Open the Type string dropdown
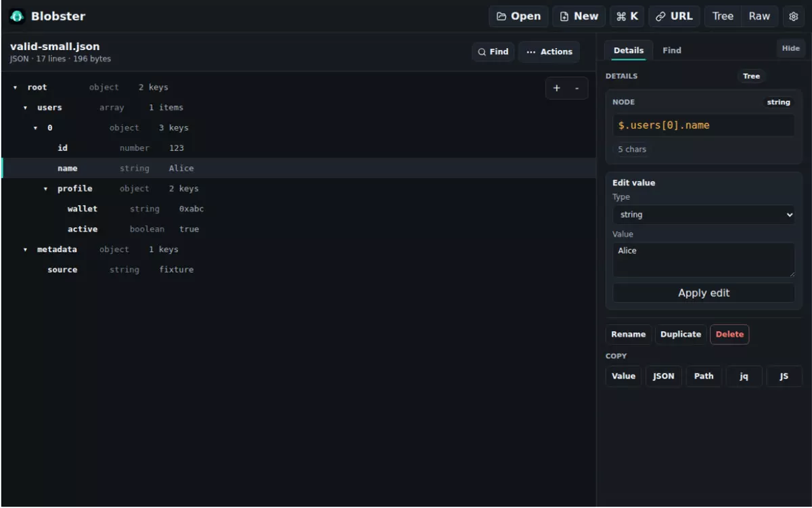The image size is (812, 508). pyautogui.click(x=704, y=215)
